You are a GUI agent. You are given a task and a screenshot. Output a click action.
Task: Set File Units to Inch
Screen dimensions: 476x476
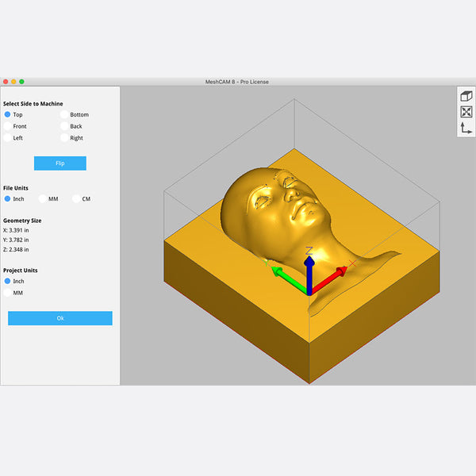tap(7, 199)
